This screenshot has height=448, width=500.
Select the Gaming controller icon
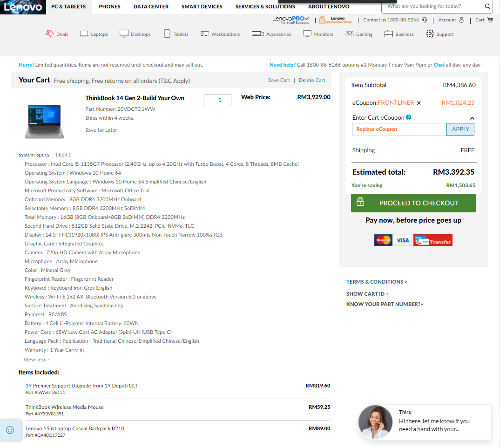tap(349, 34)
